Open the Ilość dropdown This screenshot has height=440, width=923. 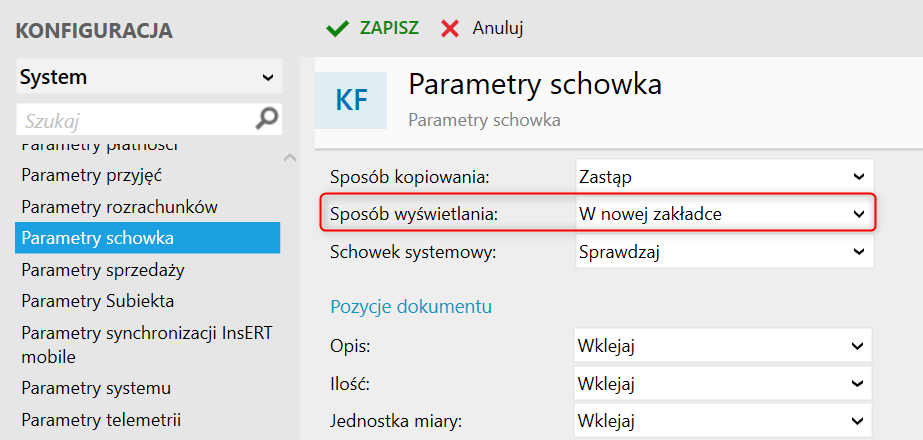[723, 383]
